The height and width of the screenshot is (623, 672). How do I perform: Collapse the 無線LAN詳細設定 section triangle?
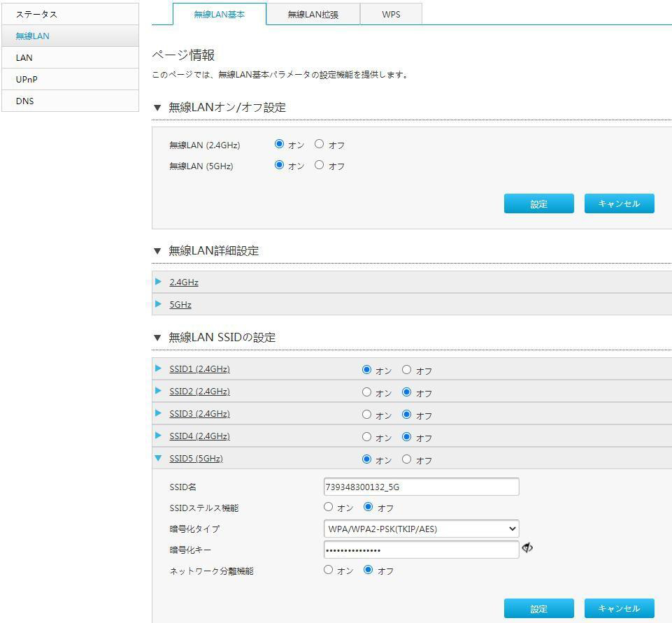[157, 251]
